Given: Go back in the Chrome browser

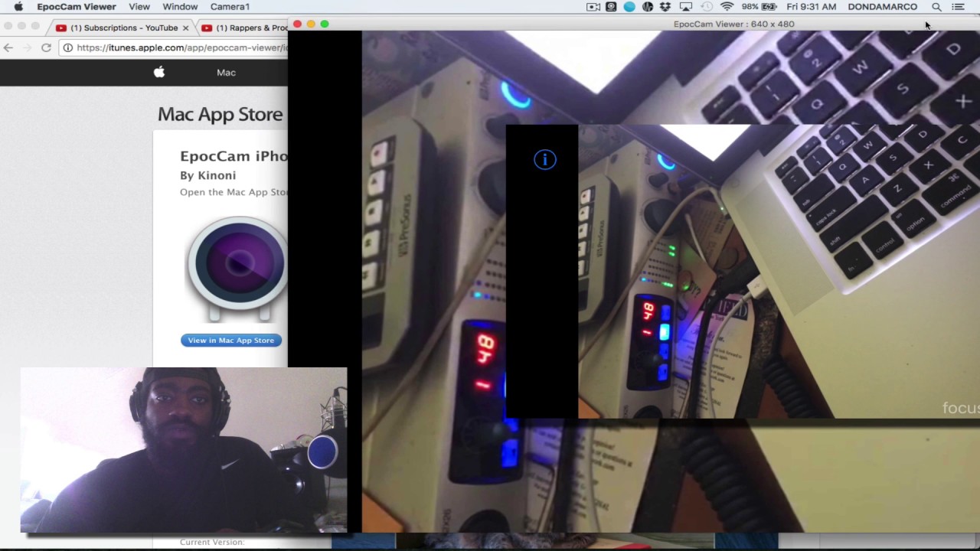Looking at the screenshot, I should click(x=8, y=47).
